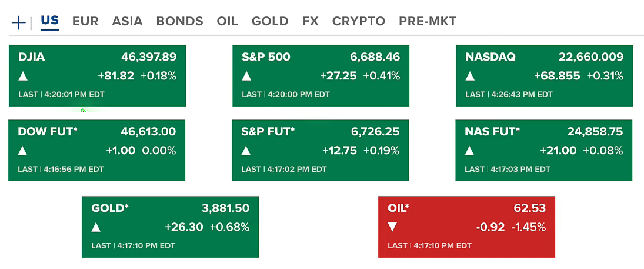Click the up arrow on the NASDAQ tile
The height and width of the screenshot is (269, 644).
click(x=470, y=76)
